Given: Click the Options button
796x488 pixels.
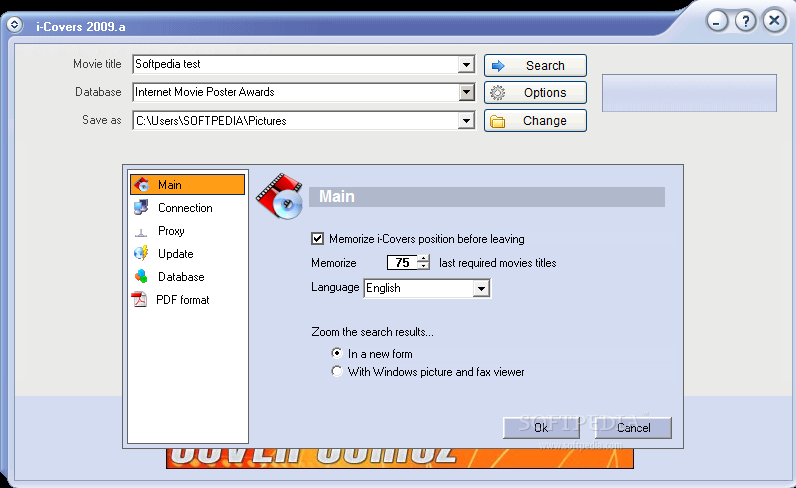Looking at the screenshot, I should click(x=535, y=92).
